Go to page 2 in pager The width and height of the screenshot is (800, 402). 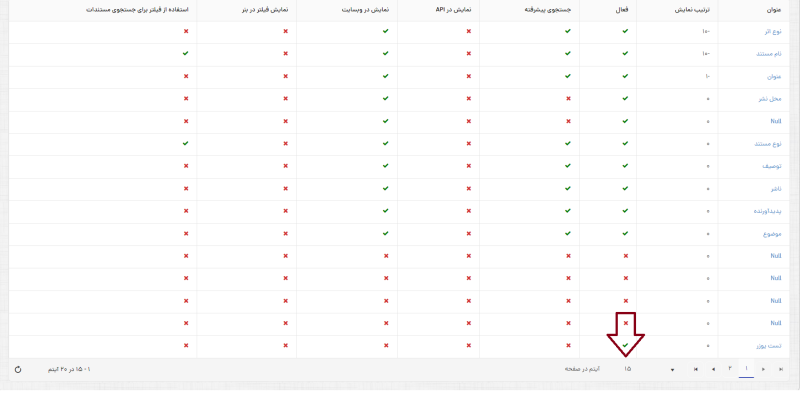click(x=730, y=369)
